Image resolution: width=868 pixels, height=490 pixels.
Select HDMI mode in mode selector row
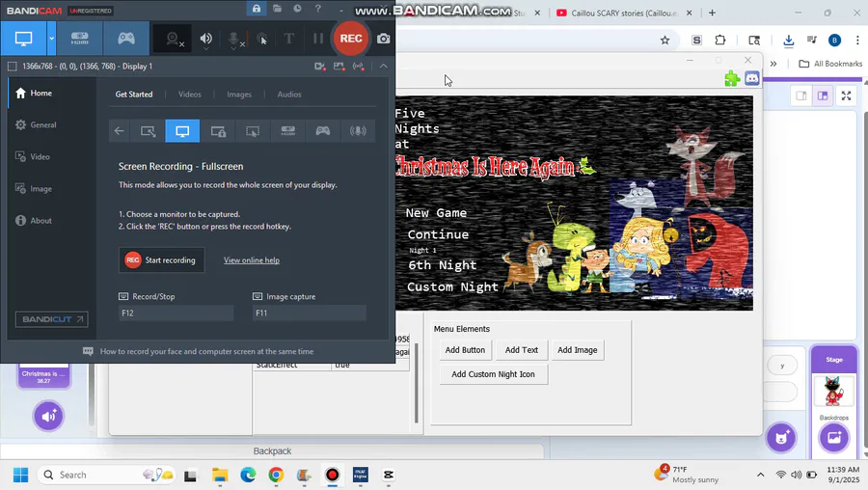(x=287, y=131)
